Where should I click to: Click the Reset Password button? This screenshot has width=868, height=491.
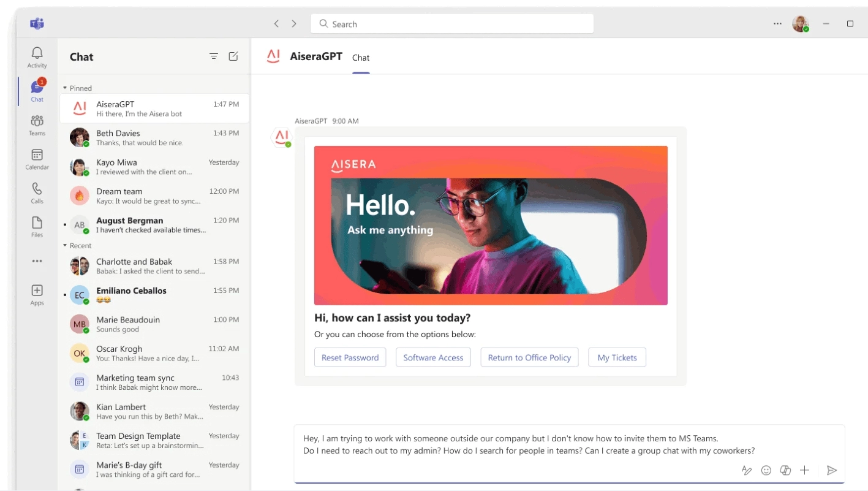pos(350,357)
